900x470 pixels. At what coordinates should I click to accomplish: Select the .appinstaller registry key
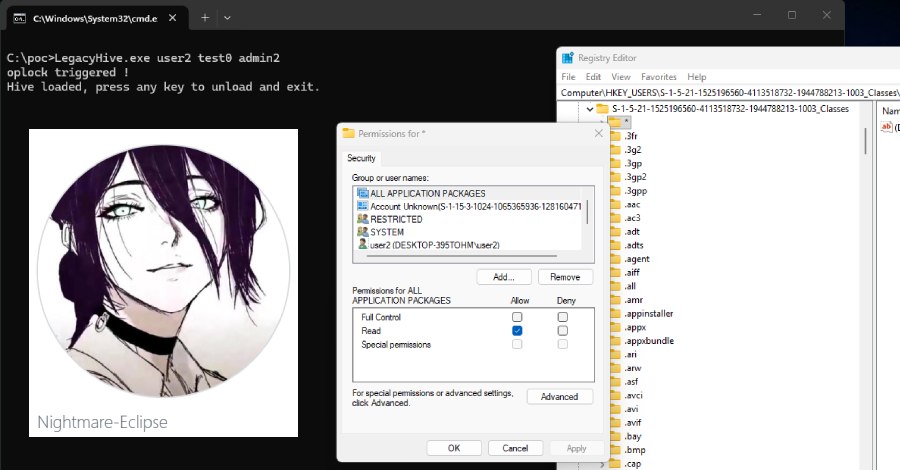point(648,314)
